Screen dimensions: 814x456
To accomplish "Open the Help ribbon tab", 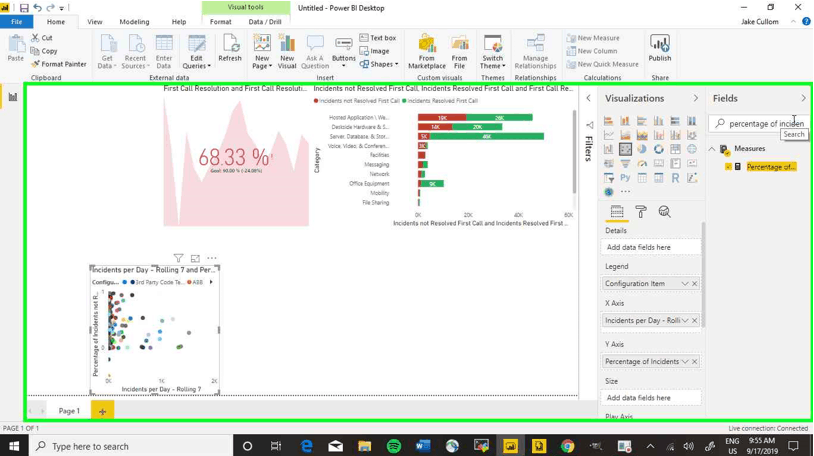I will 179,22.
